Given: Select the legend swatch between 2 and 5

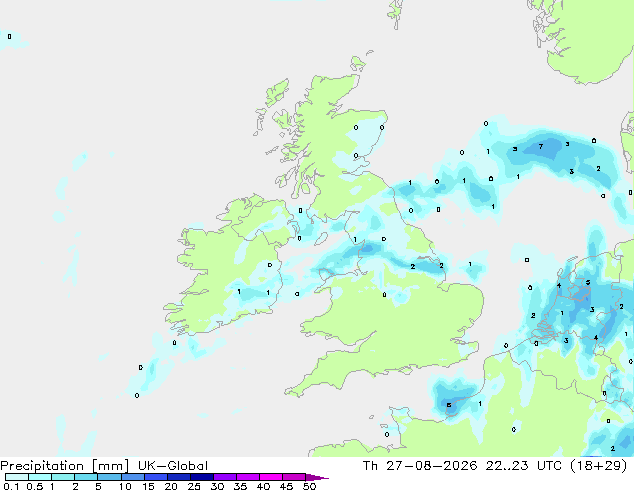Looking at the screenshot, I should [86, 477].
